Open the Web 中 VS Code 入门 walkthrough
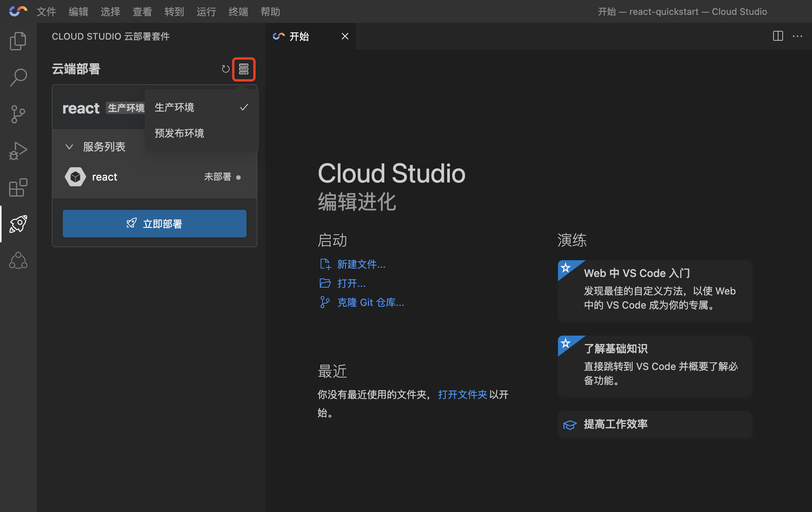The width and height of the screenshot is (812, 512). click(x=655, y=291)
